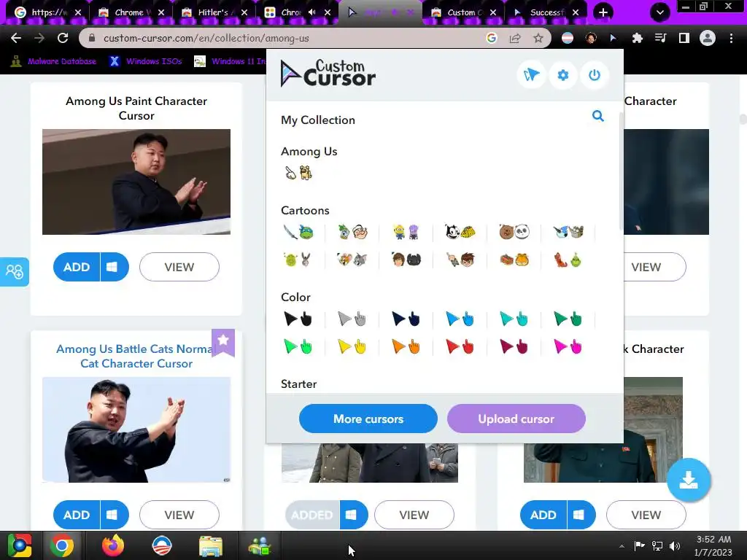
Task: Select the Shrek and Donkey cursor pack
Action: (x=298, y=260)
